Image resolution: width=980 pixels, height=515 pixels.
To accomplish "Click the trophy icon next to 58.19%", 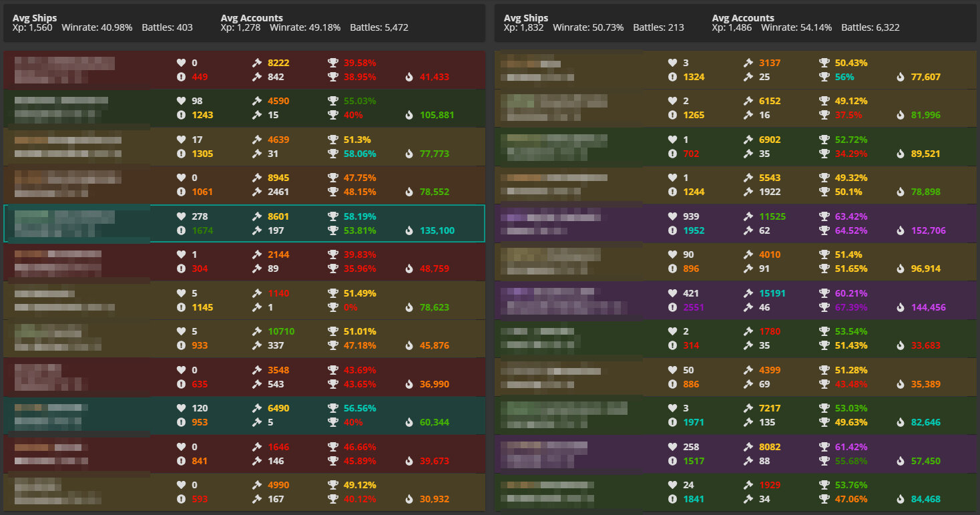I will 333,216.
